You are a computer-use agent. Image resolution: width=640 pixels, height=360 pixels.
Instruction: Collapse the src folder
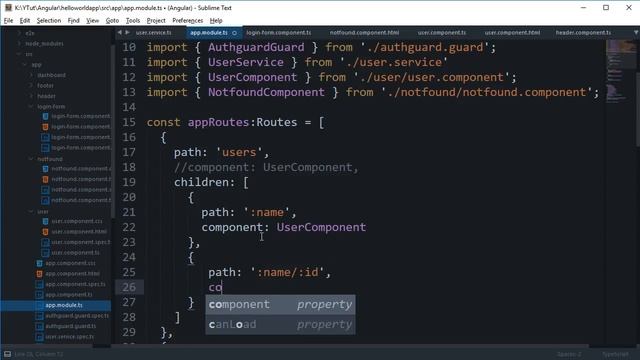[x=19, y=54]
